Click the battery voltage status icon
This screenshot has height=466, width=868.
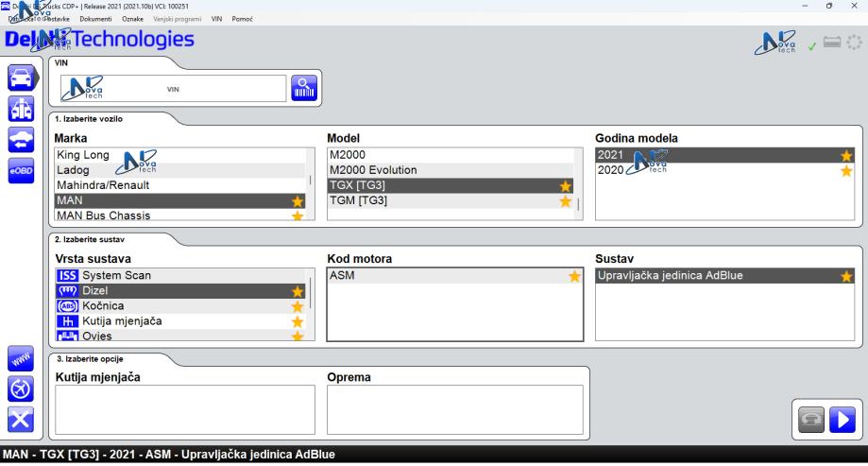point(831,43)
